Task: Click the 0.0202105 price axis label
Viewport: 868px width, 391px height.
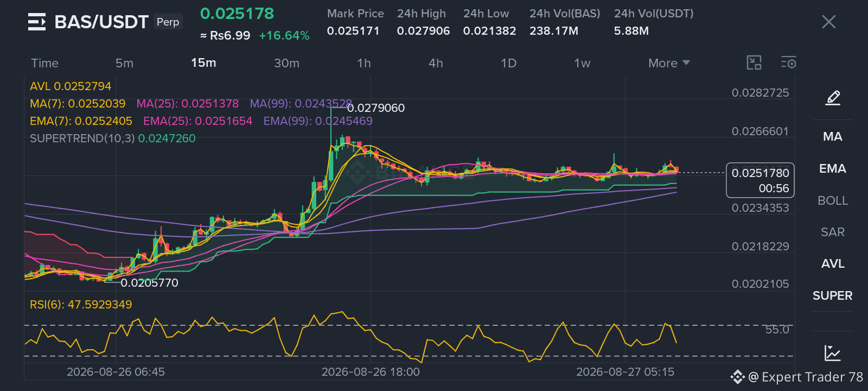Action: point(760,284)
